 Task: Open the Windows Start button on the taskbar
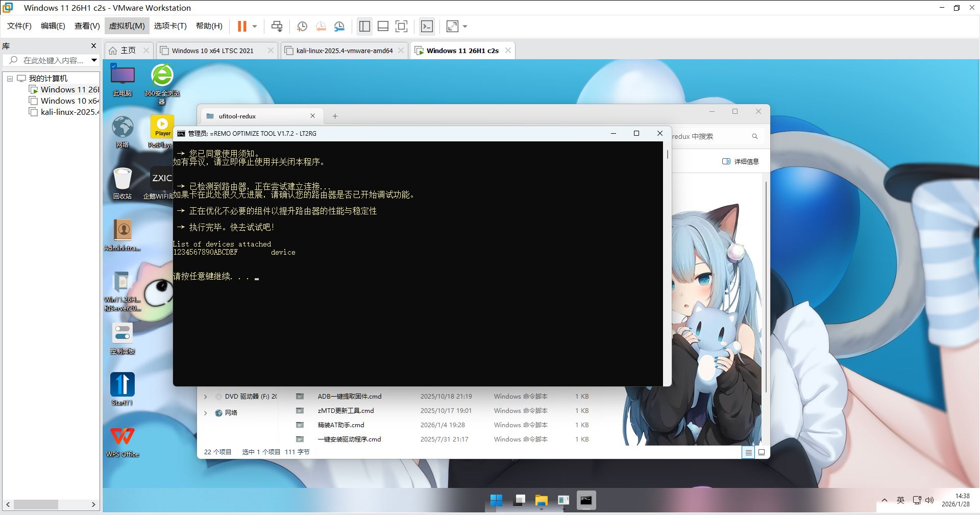[496, 500]
